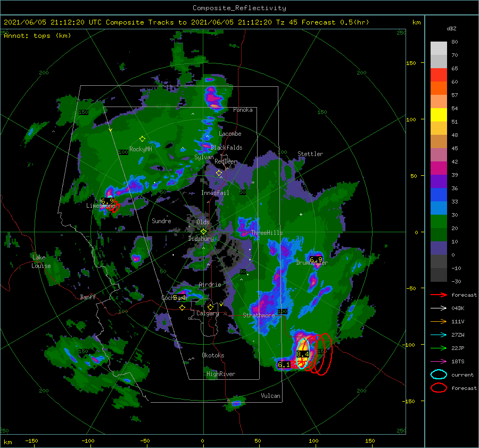Image resolution: width=479 pixels, height=448 pixels.
Task: Click the Composite_Reflectivity title
Action: pyautogui.click(x=240, y=8)
